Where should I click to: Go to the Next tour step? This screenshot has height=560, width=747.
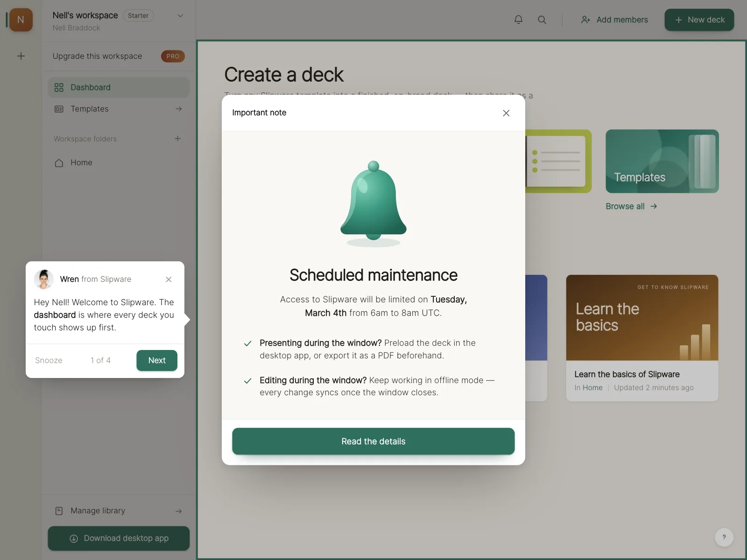click(157, 360)
